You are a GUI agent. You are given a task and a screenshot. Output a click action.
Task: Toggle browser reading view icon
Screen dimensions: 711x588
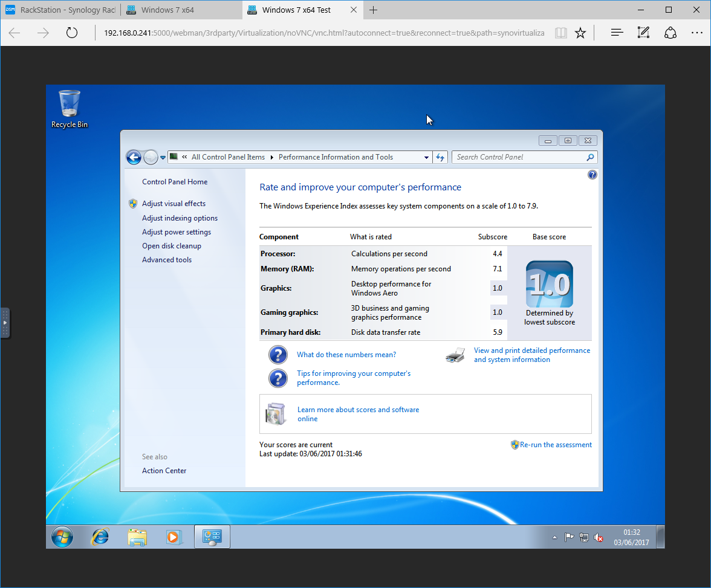(561, 33)
